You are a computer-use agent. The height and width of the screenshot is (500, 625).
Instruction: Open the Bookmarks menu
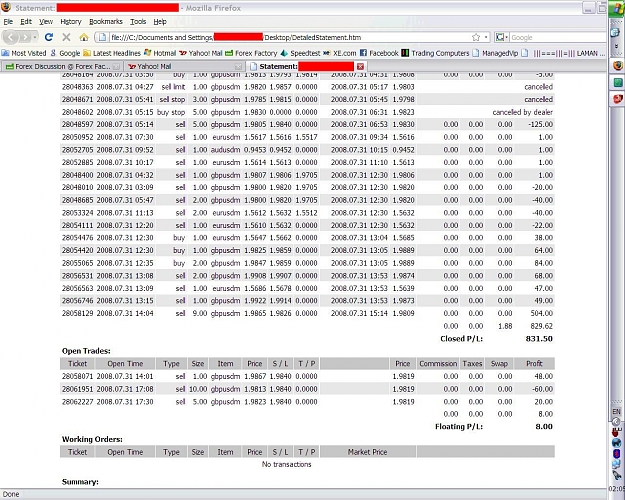point(106,22)
